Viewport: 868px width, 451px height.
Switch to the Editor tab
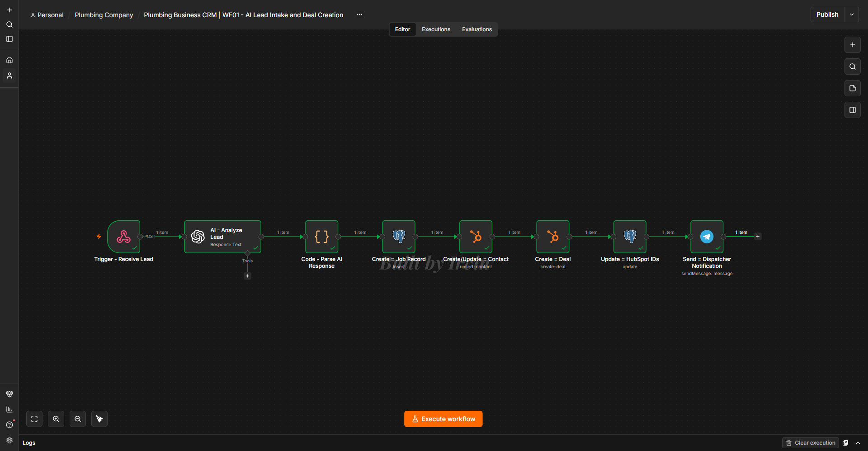coord(402,29)
